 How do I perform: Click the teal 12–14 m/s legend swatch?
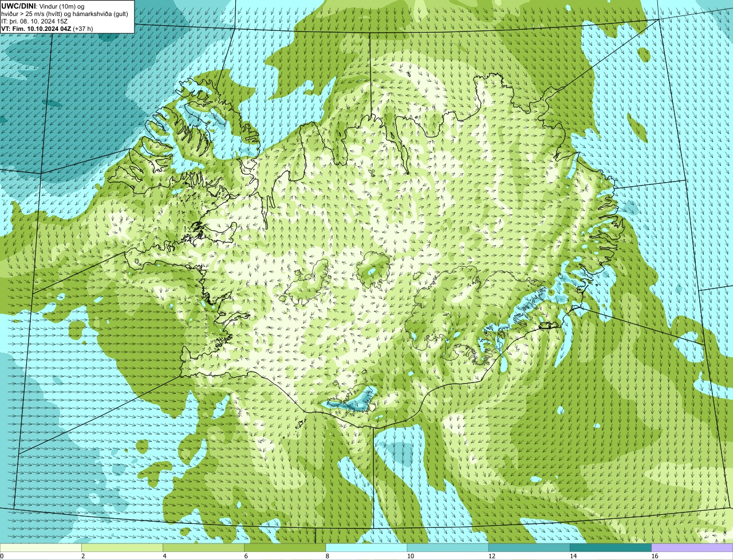[529, 548]
